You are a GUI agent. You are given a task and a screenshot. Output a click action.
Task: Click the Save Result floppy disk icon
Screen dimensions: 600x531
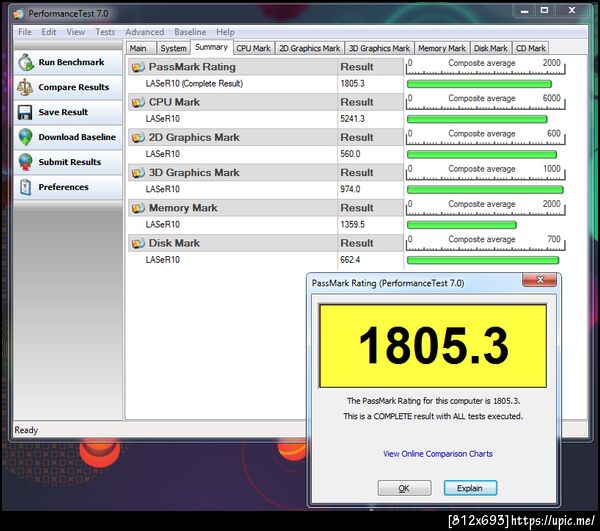tap(25, 112)
